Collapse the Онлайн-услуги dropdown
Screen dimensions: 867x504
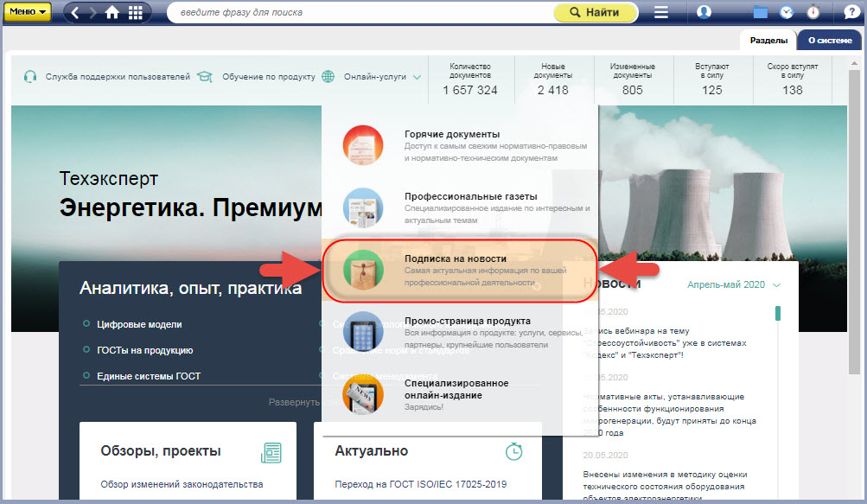tap(382, 76)
